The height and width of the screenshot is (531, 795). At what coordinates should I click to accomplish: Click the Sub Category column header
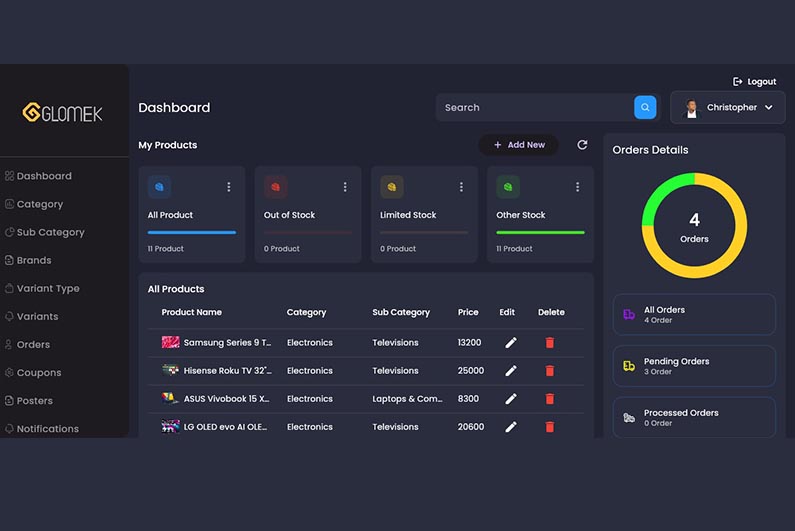point(401,312)
